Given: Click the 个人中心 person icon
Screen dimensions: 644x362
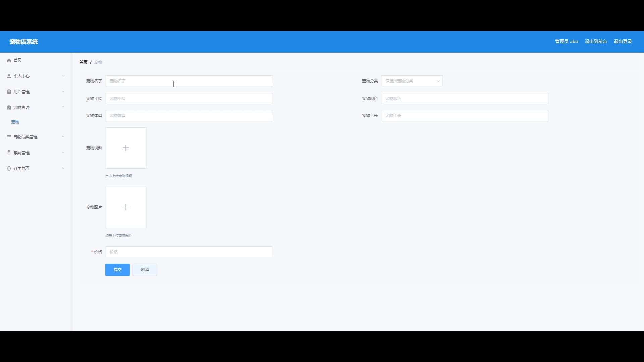Looking at the screenshot, I should click(x=9, y=76).
